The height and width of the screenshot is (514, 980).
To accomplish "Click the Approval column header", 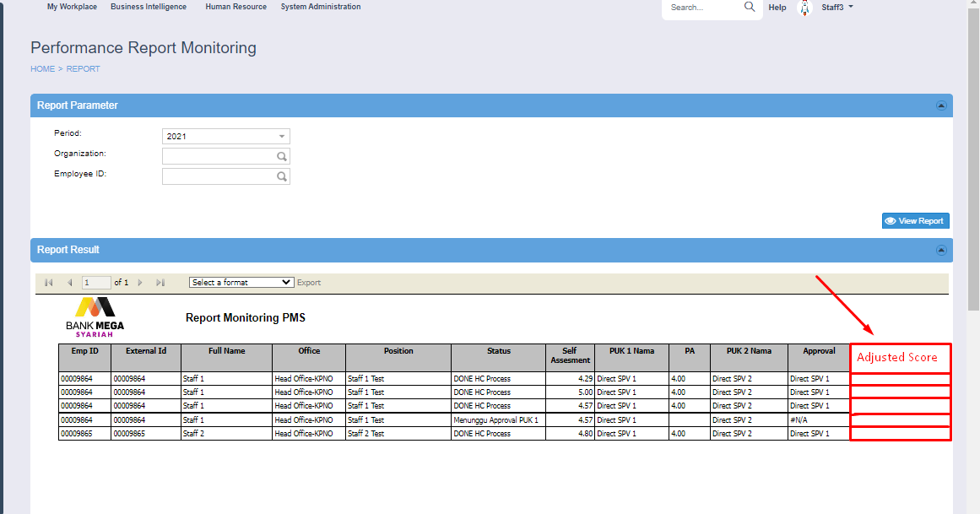I will tap(819, 358).
